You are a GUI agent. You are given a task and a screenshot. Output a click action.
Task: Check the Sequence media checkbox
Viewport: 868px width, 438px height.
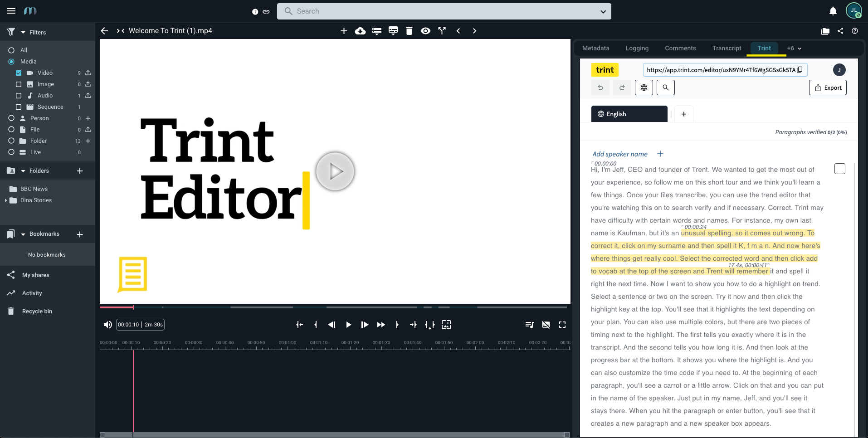pos(19,107)
